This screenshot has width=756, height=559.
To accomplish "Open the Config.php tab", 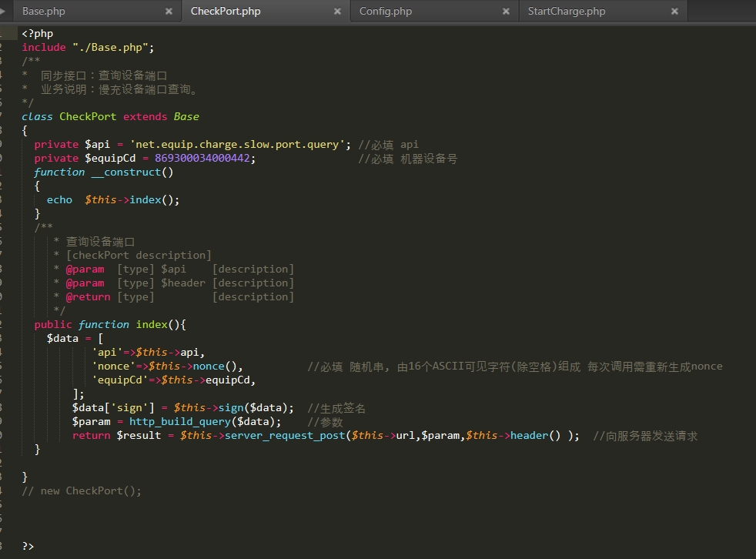I will pyautogui.click(x=386, y=12).
